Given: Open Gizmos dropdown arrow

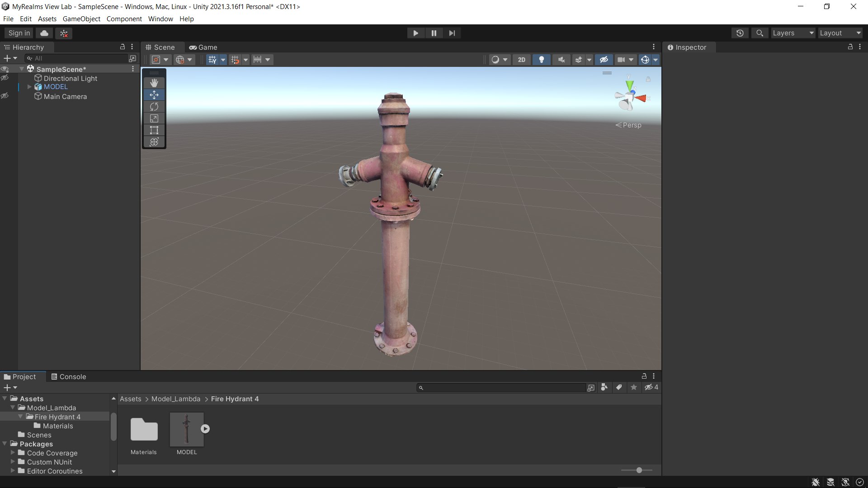Looking at the screenshot, I should [656, 60].
